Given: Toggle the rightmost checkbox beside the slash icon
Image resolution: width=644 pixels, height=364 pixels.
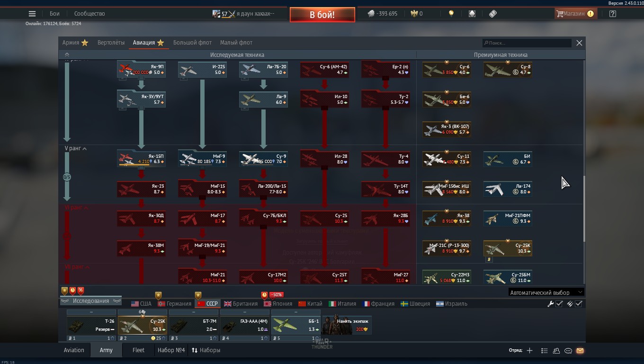Looking at the screenshot, I should [x=579, y=304].
